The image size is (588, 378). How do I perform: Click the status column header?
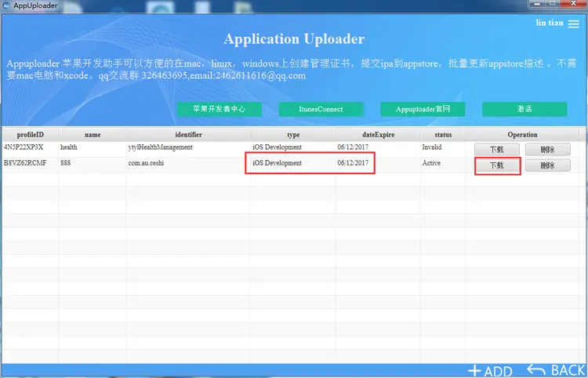click(443, 135)
